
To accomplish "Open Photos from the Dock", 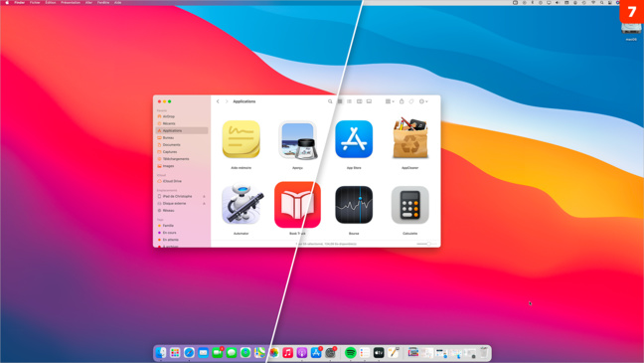I will pos(274,352).
